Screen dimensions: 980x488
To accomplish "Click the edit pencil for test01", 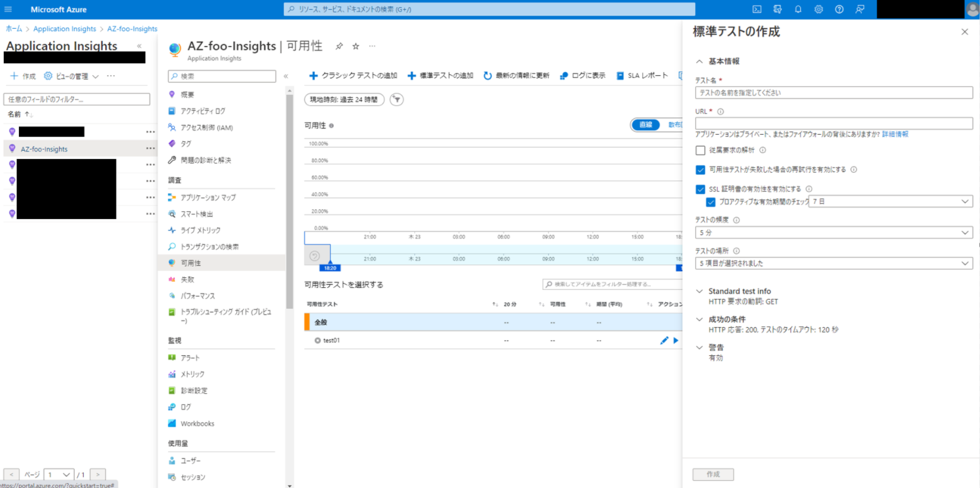I will [664, 340].
